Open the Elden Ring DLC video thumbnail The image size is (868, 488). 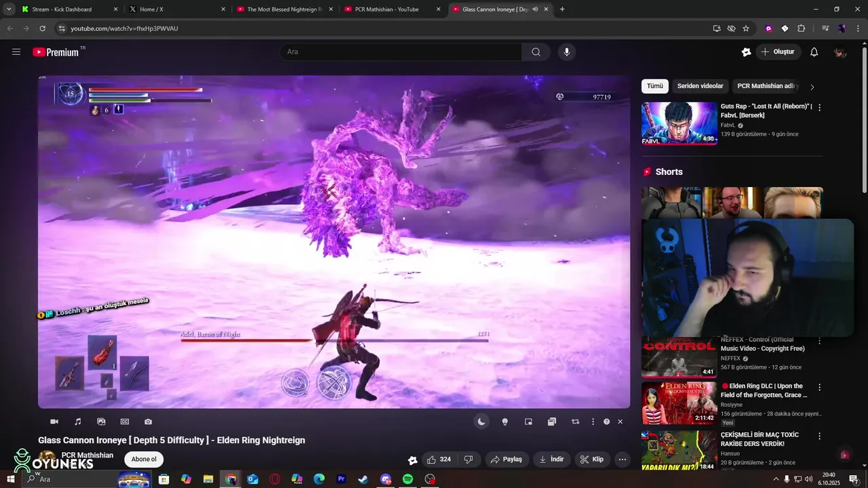pyautogui.click(x=679, y=403)
